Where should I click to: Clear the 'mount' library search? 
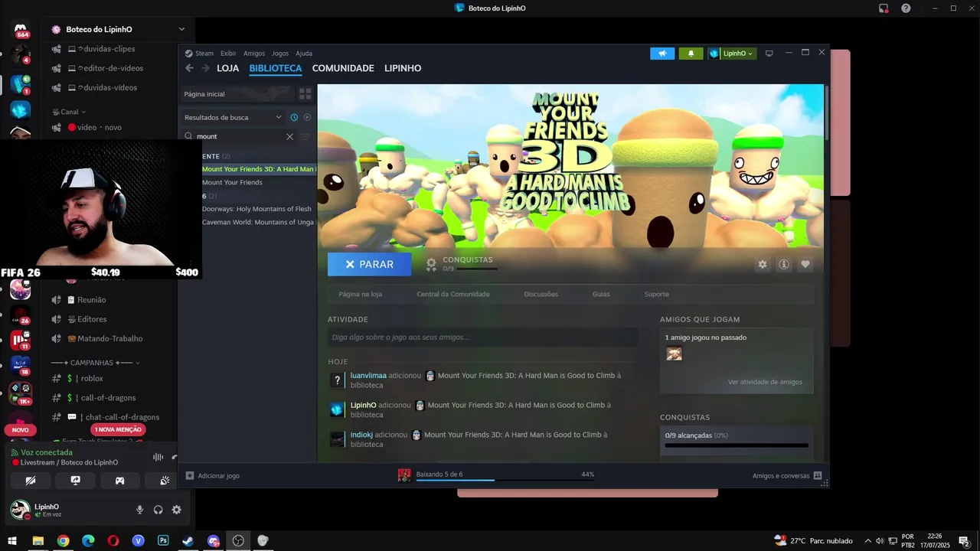[289, 136]
